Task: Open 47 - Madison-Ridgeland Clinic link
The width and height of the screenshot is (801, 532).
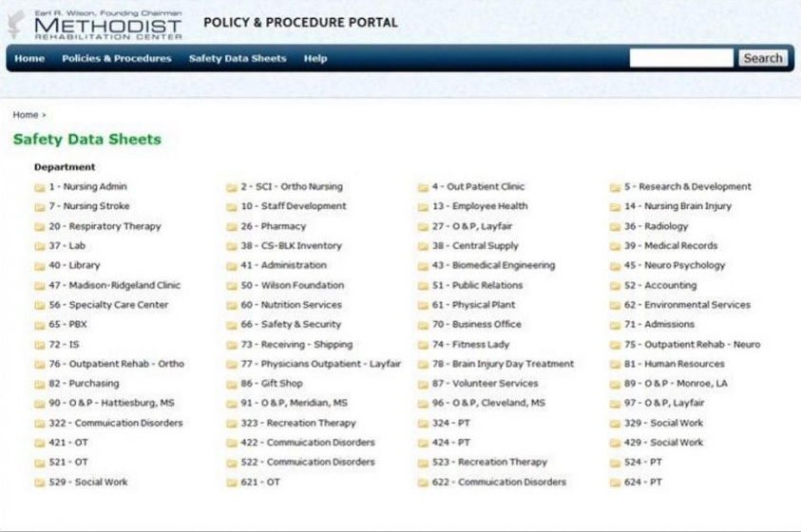Action: coord(115,285)
